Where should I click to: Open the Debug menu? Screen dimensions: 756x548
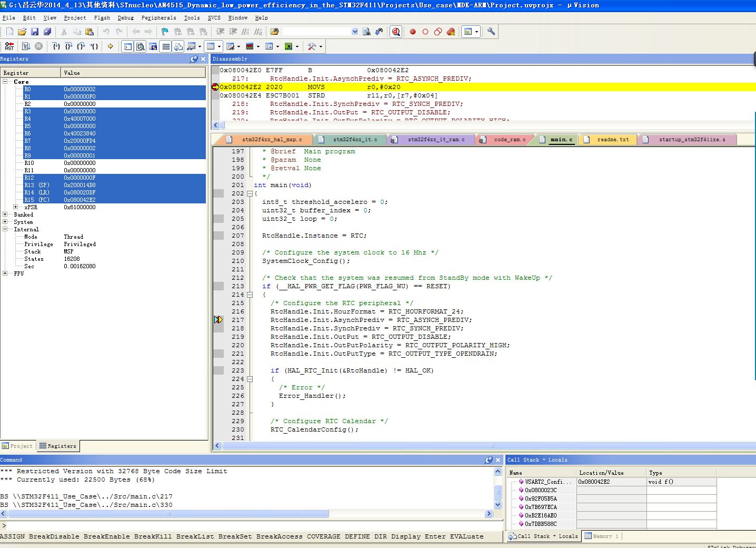tap(125, 18)
